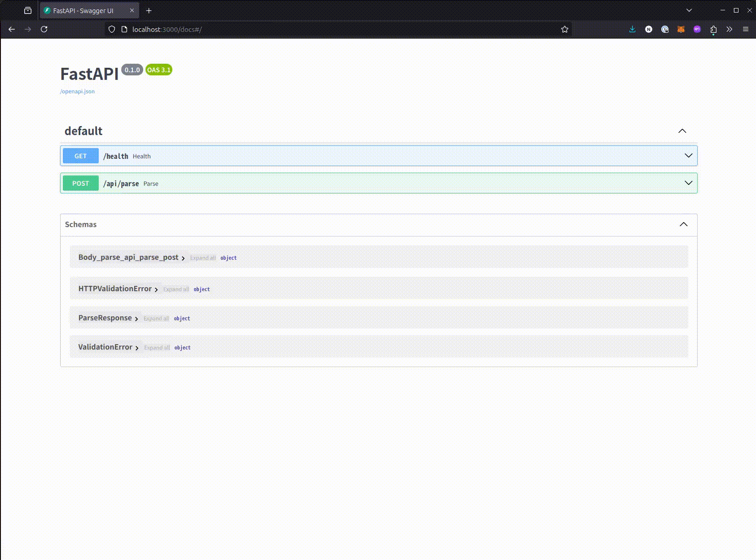Open the extensions puzzle-piece menu
756x560 pixels.
pyautogui.click(x=713, y=30)
